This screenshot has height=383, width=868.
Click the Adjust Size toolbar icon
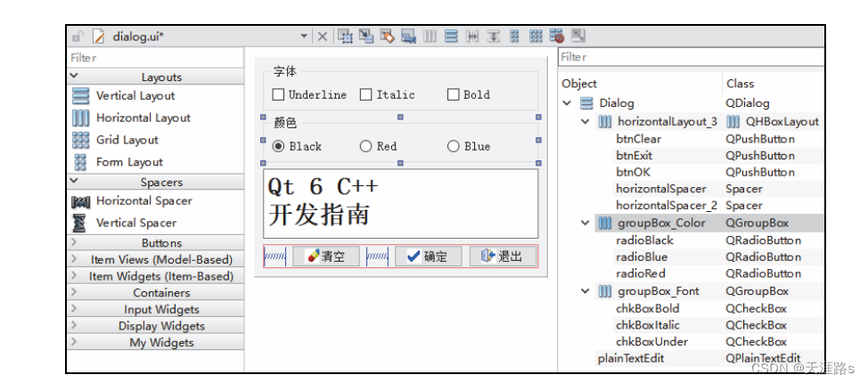pyautogui.click(x=578, y=37)
